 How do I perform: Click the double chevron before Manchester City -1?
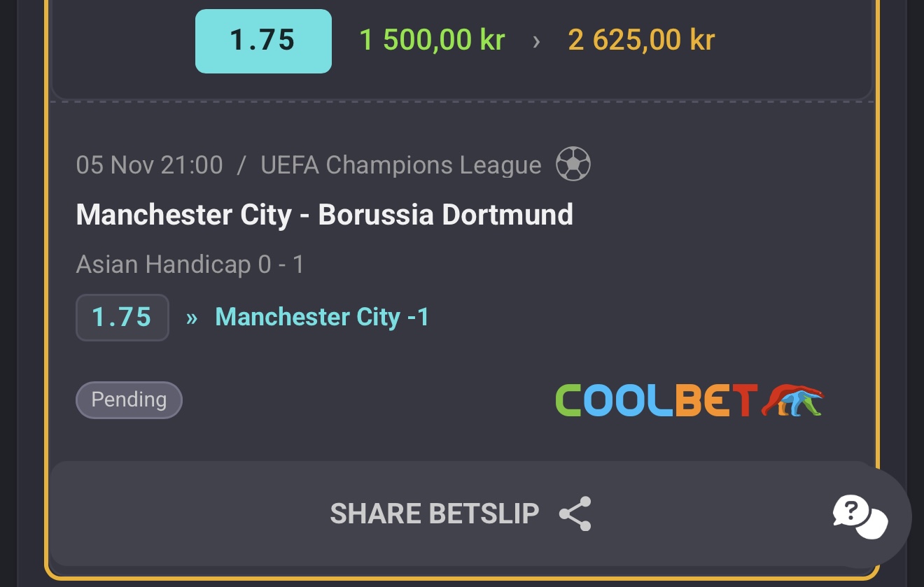coord(192,318)
